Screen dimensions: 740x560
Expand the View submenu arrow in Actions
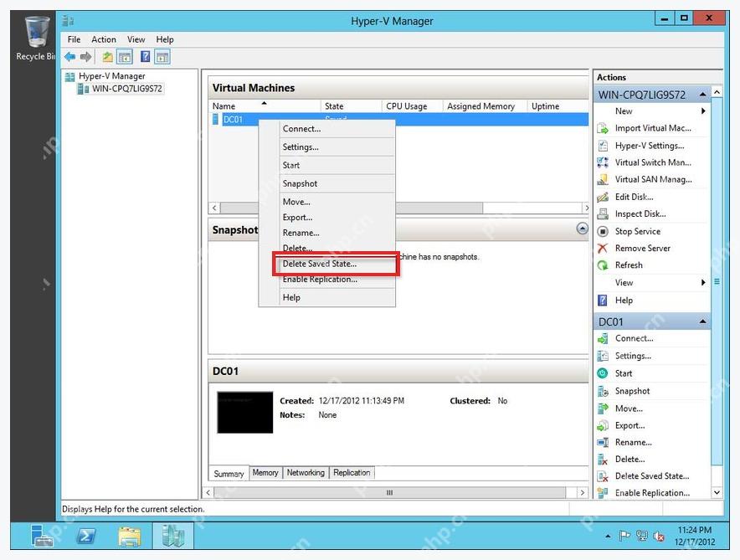tap(703, 282)
